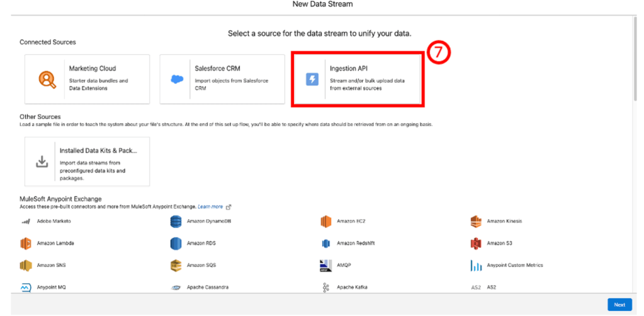Select the Amazon S3 connector icon

[x=476, y=244]
